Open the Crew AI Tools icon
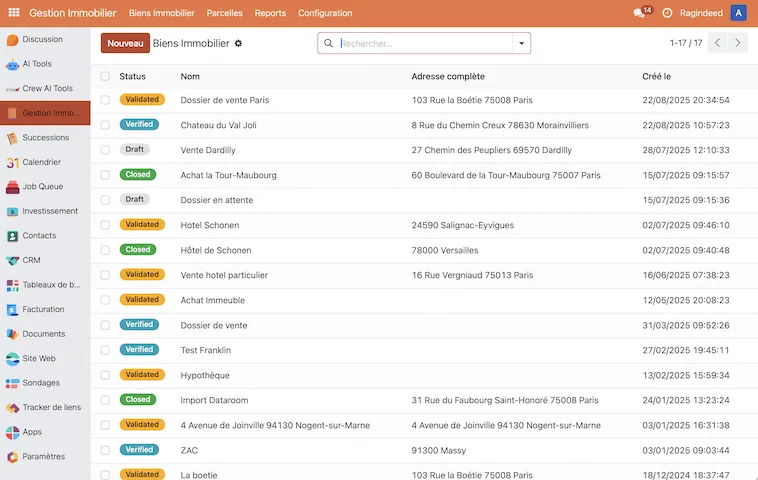 pos(13,89)
